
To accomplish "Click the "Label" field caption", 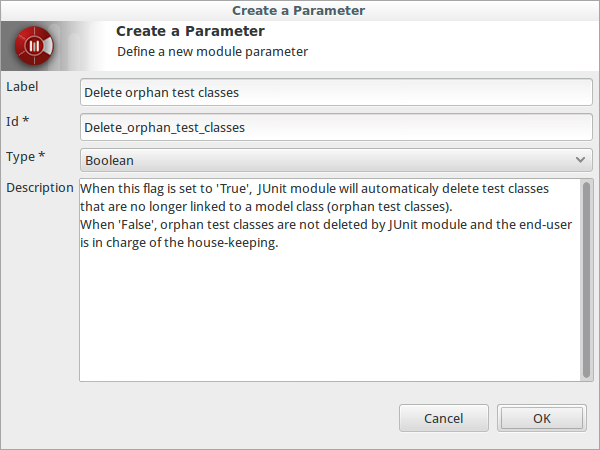I will tap(22, 86).
